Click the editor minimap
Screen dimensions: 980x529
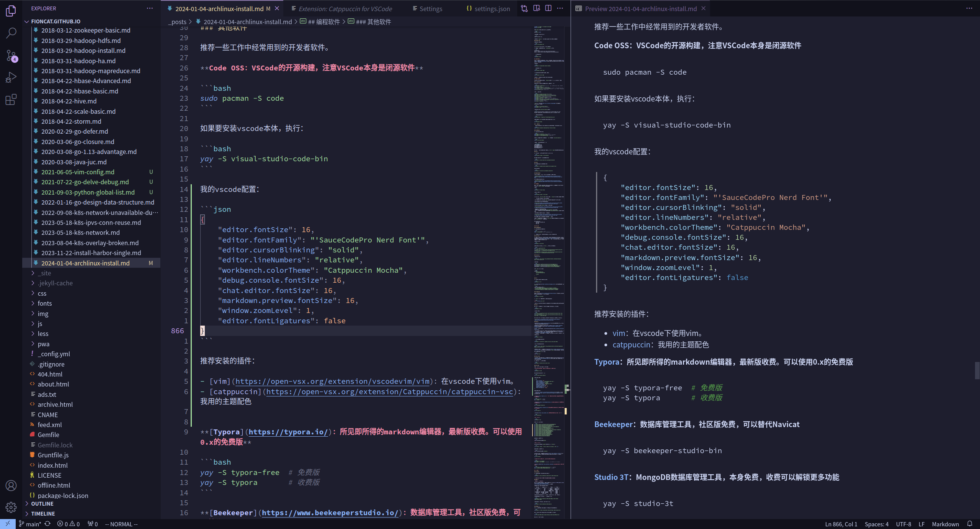549,272
